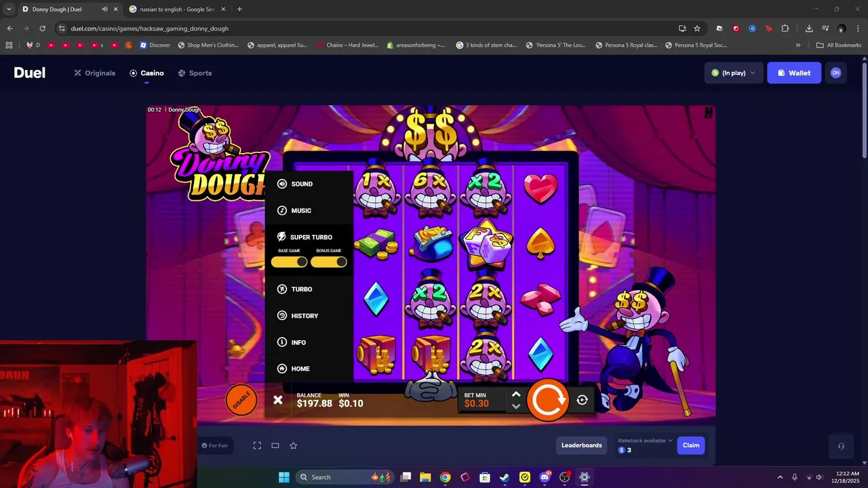Viewport: 868px width, 488px height.
Task: Show more bookmarks with the chevron
Action: 798,45
